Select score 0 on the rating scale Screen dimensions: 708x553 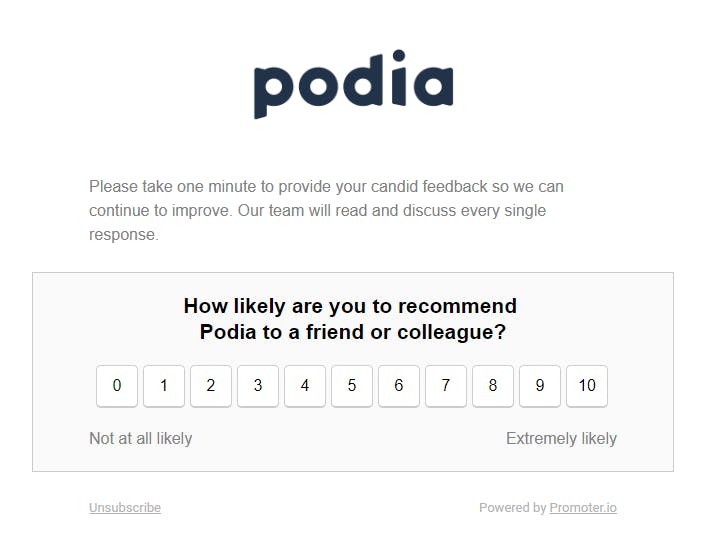(117, 386)
